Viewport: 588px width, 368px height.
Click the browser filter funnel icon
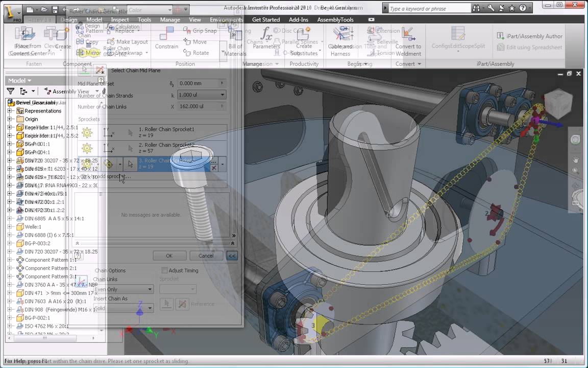(11, 91)
